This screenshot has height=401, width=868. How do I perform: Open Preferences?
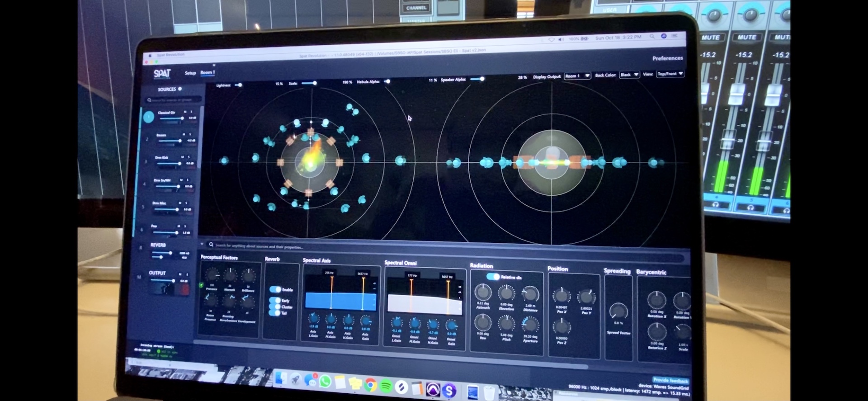tap(667, 58)
